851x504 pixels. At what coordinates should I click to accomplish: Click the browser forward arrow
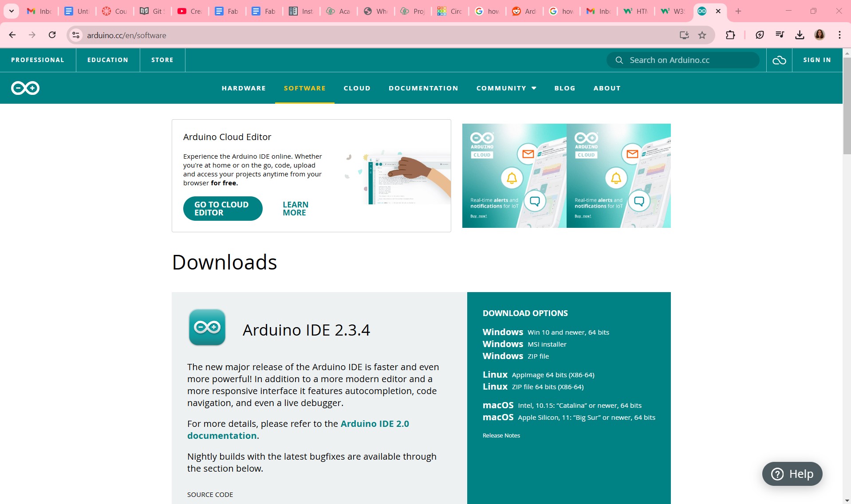pos(32,35)
